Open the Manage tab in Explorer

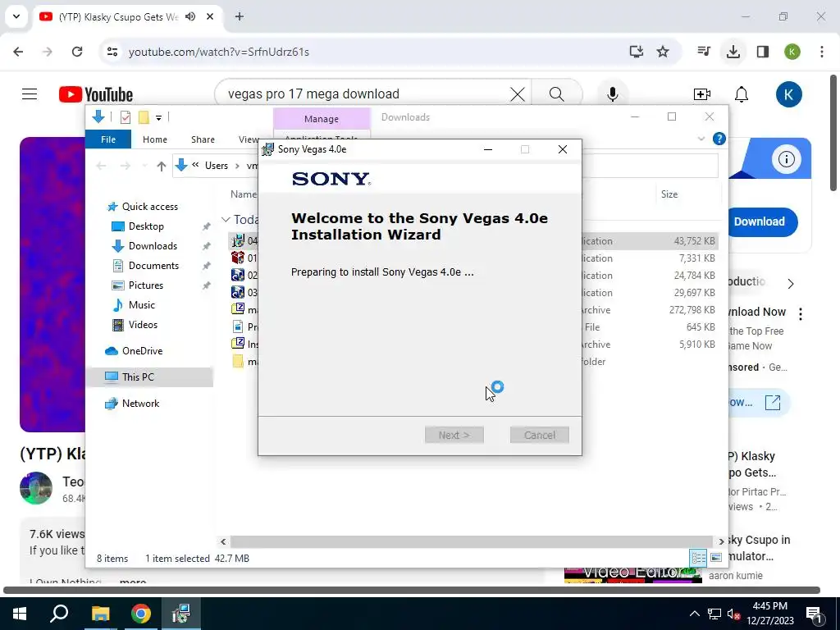tap(322, 118)
